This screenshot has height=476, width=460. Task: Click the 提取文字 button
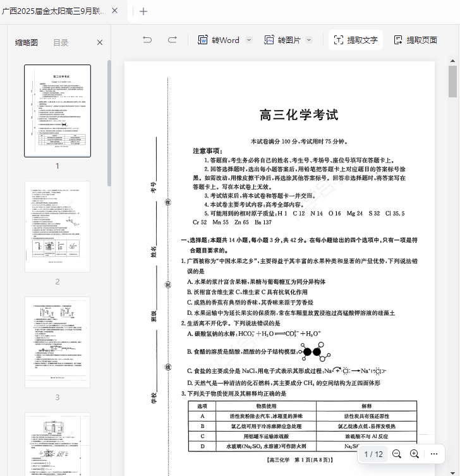coord(356,40)
